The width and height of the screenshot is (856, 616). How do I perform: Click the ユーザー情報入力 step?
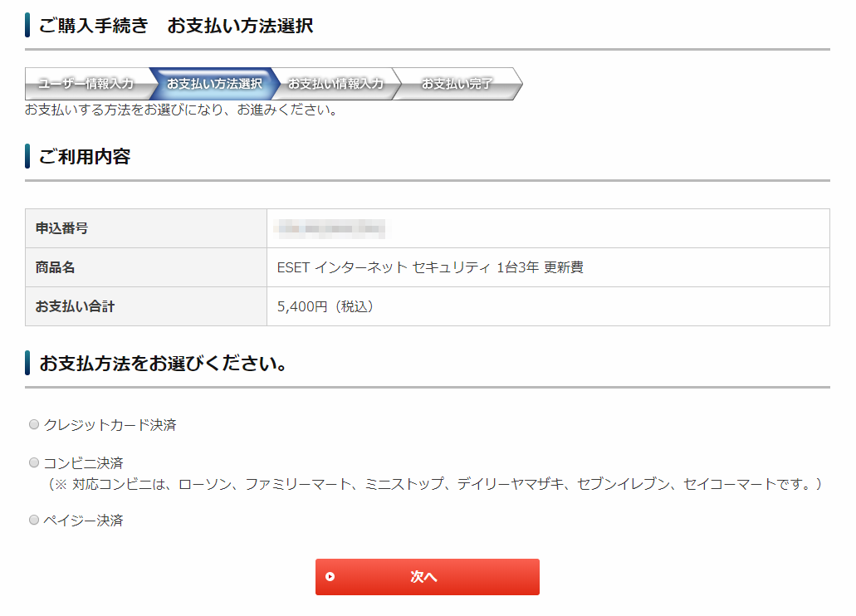86,84
